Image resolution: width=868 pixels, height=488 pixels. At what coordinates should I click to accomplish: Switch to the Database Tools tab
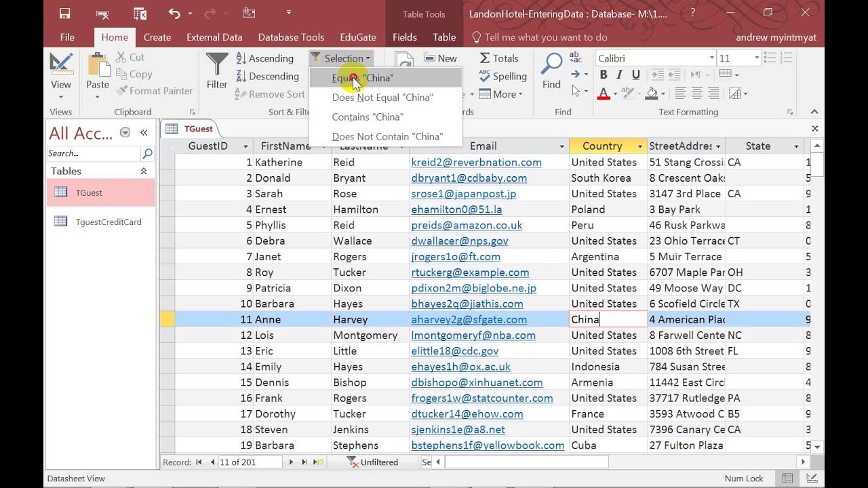pyautogui.click(x=291, y=37)
